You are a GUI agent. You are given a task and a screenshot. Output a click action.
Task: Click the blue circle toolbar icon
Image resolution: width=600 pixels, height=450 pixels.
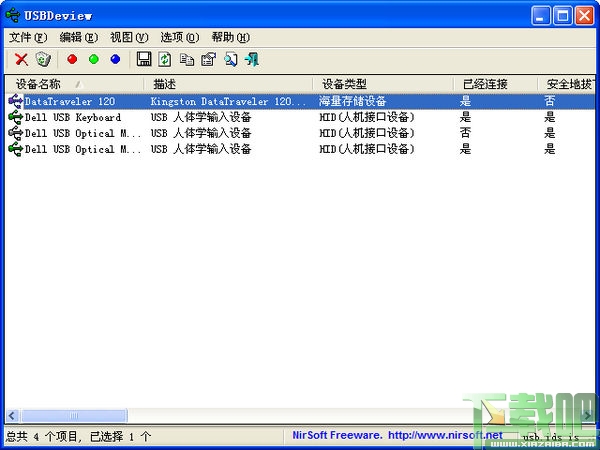115,59
